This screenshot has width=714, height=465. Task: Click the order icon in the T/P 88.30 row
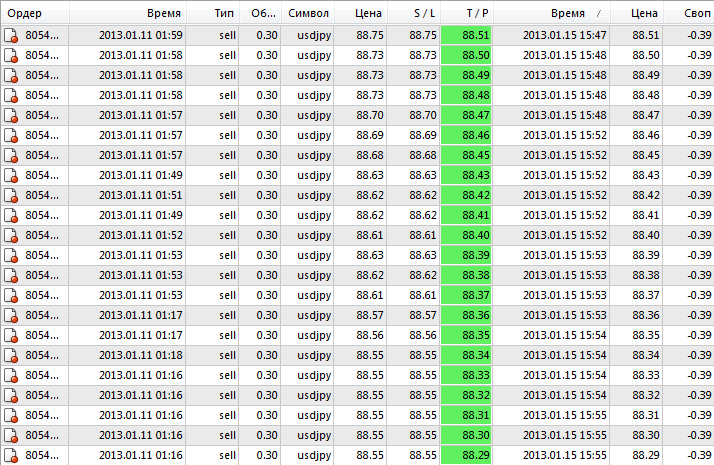11,436
